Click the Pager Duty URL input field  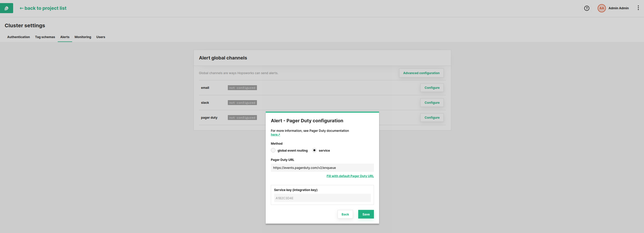tap(322, 168)
